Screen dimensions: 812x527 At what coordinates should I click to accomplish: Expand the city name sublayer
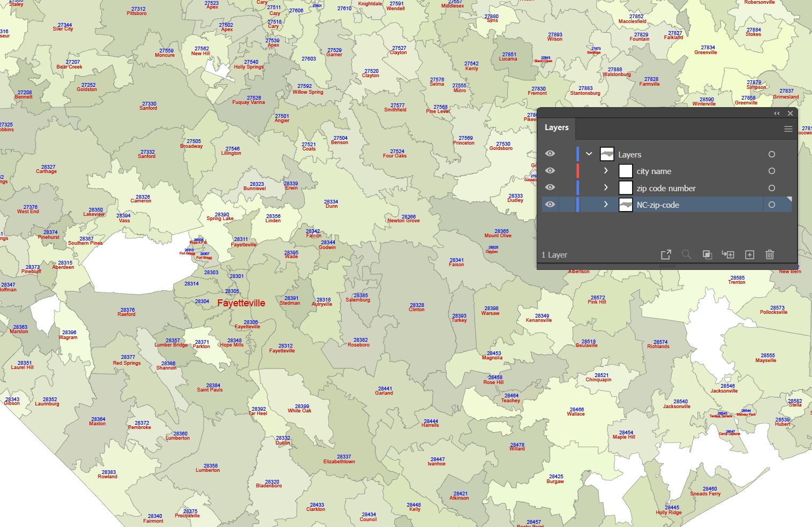click(x=606, y=171)
